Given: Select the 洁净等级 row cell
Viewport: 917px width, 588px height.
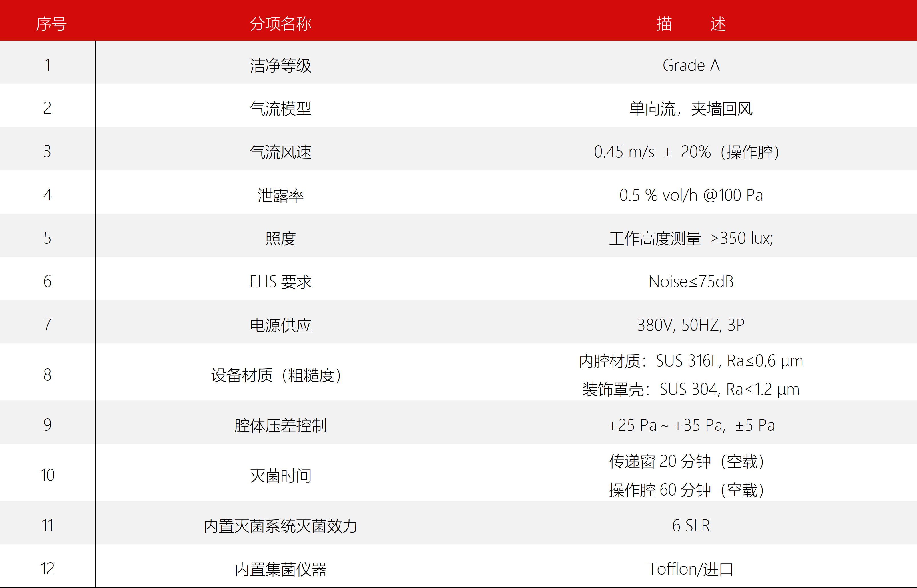Looking at the screenshot, I should pos(281,65).
